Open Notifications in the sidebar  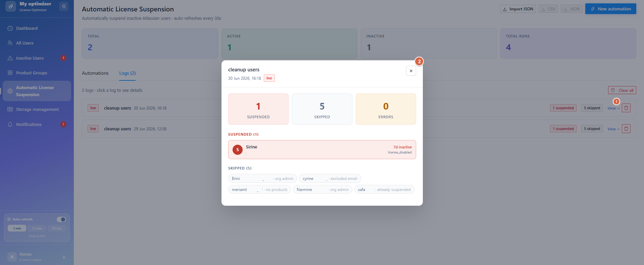(37, 124)
